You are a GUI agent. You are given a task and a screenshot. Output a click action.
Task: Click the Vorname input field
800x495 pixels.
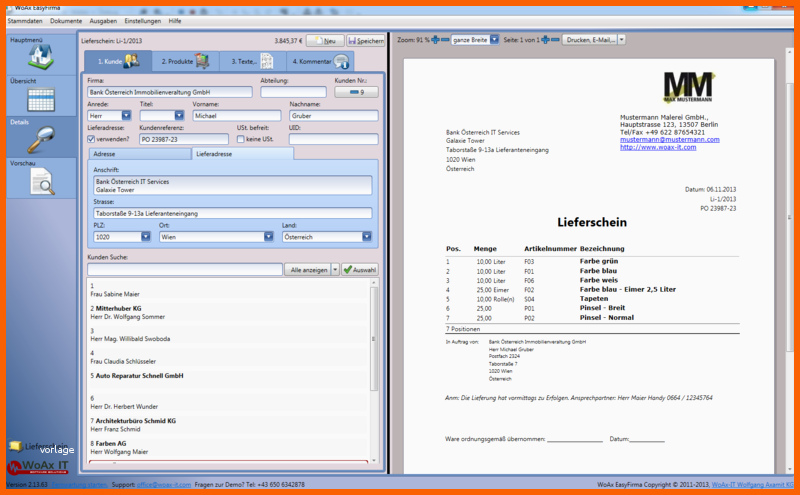click(x=237, y=116)
